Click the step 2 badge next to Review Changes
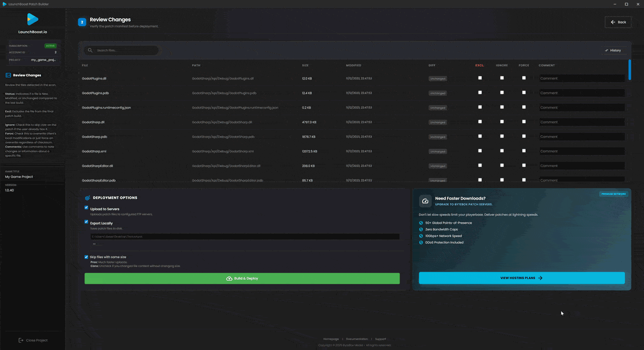The image size is (644, 350). click(x=82, y=22)
